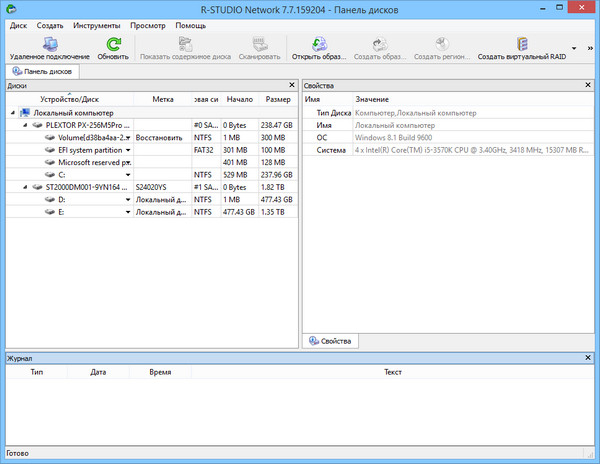Click the Создать виртуальный RAID icon
Image resolution: width=600 pixels, height=464 pixels.
tap(521, 43)
